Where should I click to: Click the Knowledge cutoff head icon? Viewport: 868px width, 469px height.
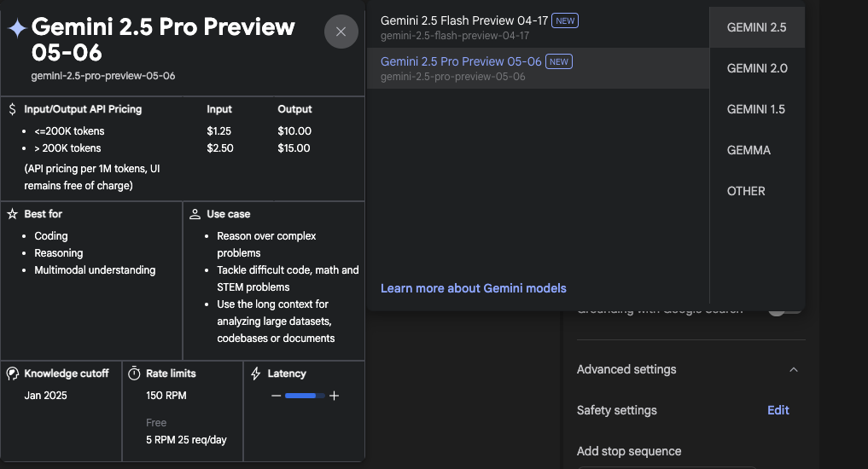pyautogui.click(x=12, y=373)
